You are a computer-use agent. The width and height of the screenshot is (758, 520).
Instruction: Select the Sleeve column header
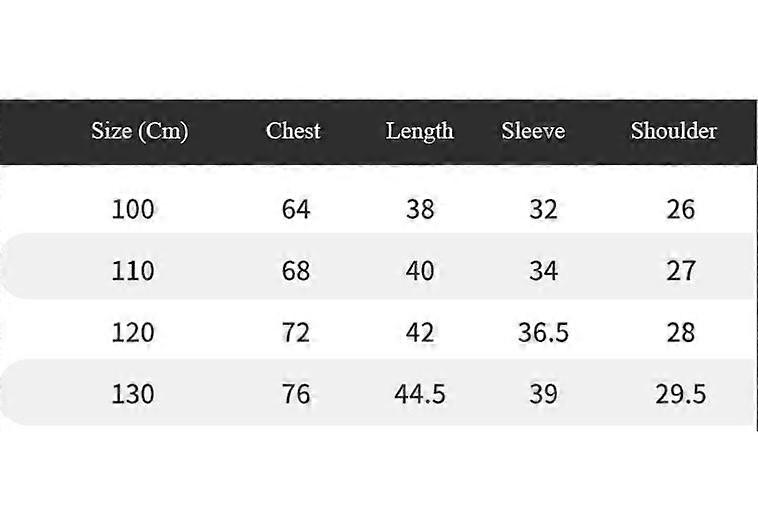point(533,131)
